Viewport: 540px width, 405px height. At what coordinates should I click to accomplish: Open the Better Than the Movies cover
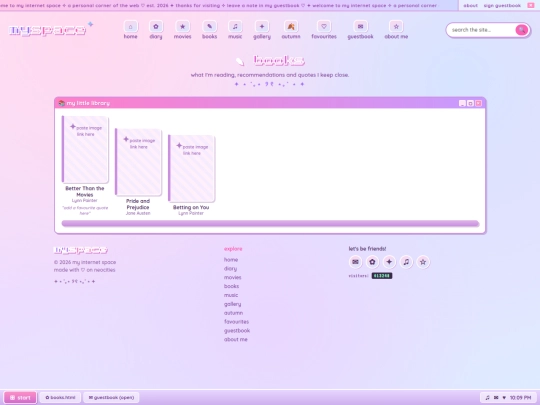(85, 149)
